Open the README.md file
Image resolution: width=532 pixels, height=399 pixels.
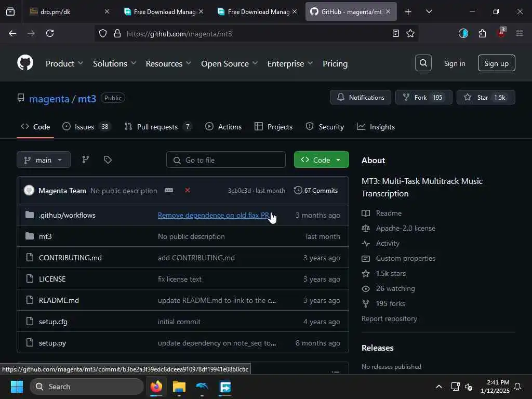click(59, 300)
